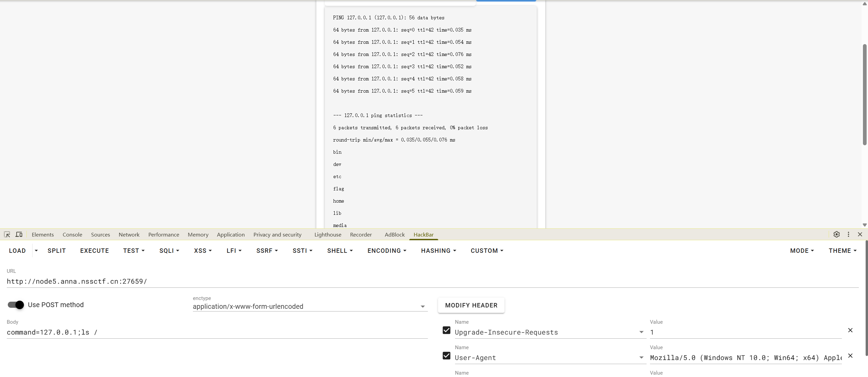Remove the User-Agent header row
Viewport: 868px width, 377px height.
850,356
